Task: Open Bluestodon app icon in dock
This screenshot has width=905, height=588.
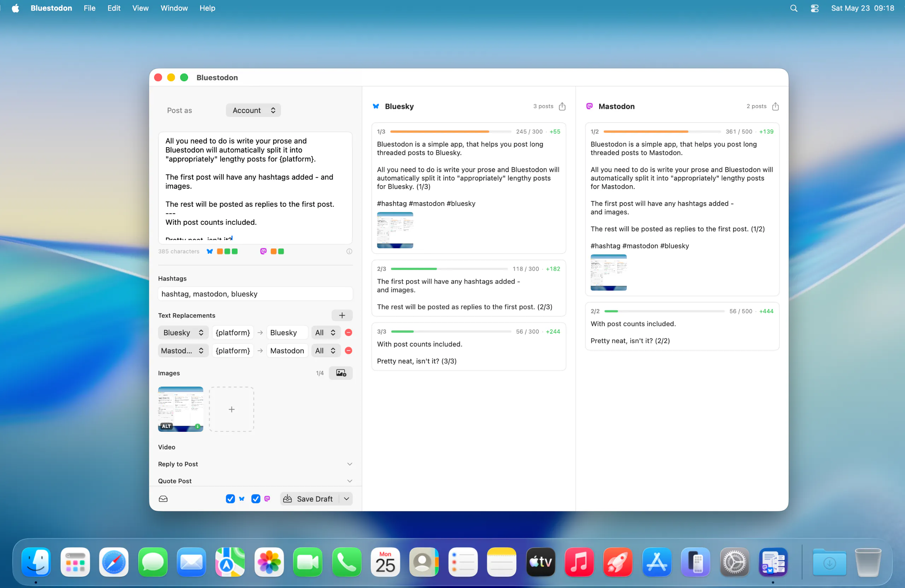Action: click(773, 562)
